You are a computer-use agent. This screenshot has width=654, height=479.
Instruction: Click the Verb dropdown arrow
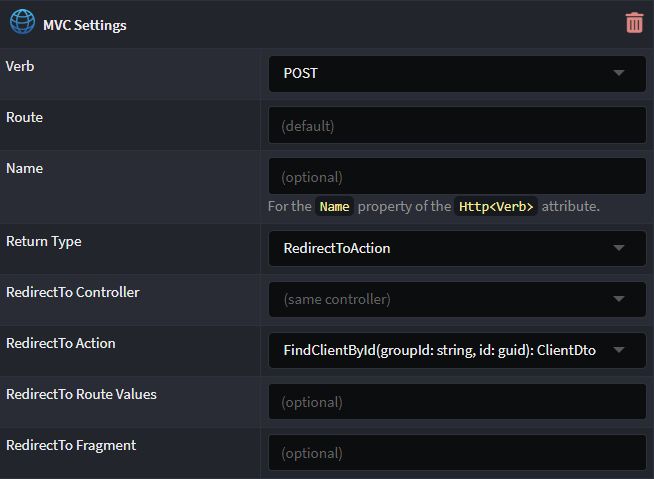tap(619, 73)
